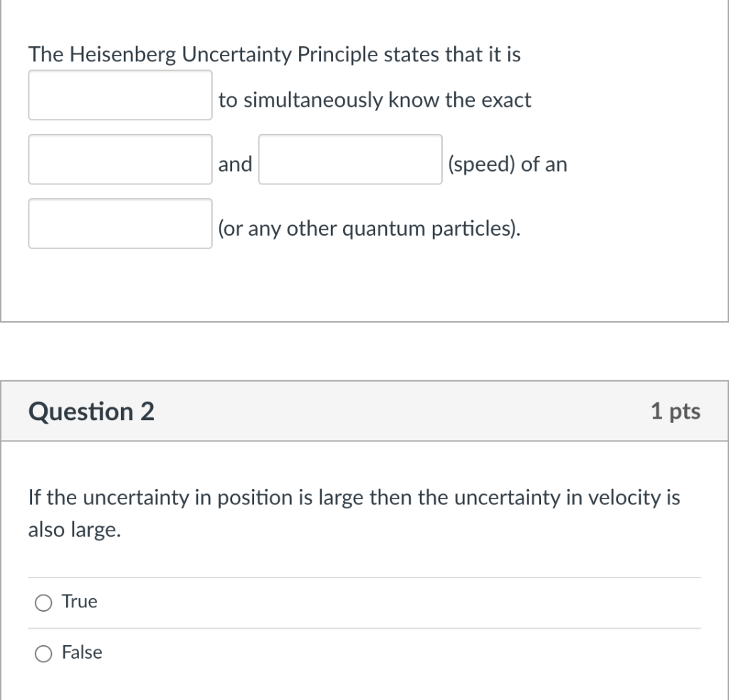
Task: Click the Question 2 title bar
Action: [x=364, y=411]
